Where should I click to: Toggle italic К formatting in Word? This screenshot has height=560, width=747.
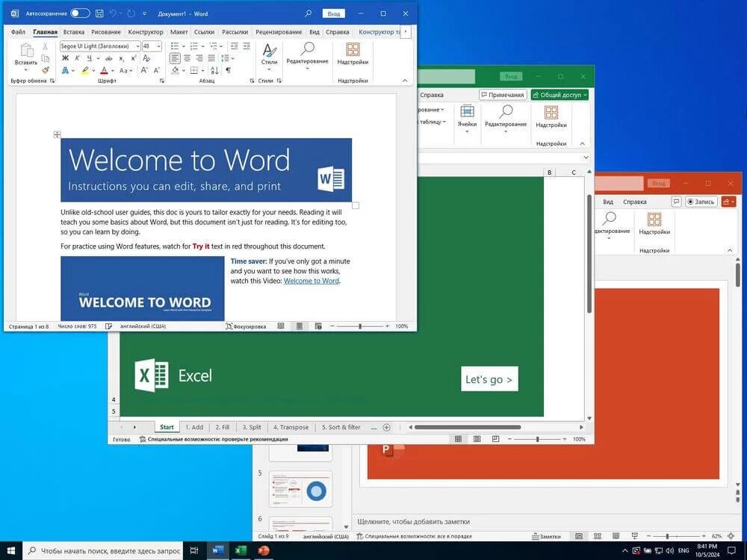pos(77,58)
